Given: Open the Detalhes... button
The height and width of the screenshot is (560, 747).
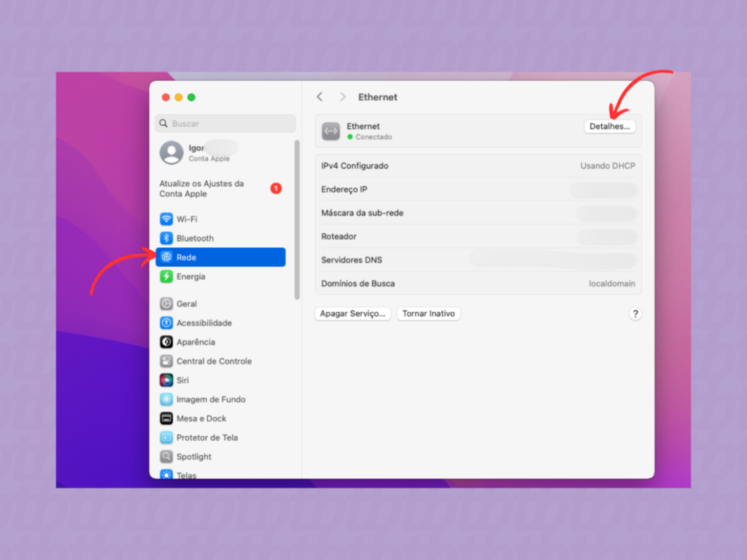Looking at the screenshot, I should (x=609, y=127).
